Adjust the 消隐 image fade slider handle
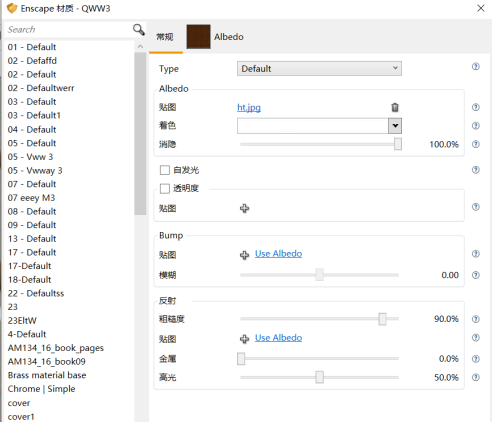This screenshot has height=422, width=492. tap(398, 144)
